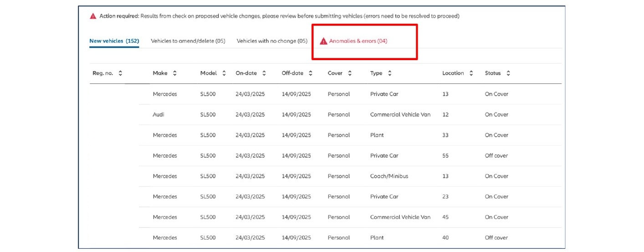Sort by Reg. no. column arrows

click(120, 73)
